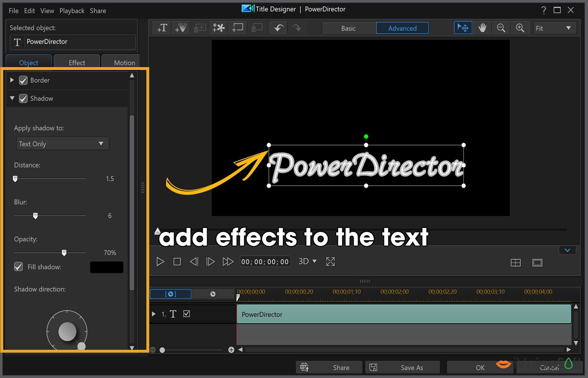Image resolution: width=588 pixels, height=378 pixels.
Task: Switch to Advanced mode
Action: 402,28
